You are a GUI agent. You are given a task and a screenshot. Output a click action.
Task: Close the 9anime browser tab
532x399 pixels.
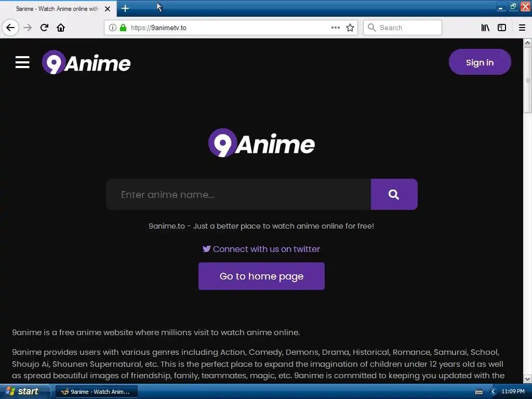(x=108, y=9)
